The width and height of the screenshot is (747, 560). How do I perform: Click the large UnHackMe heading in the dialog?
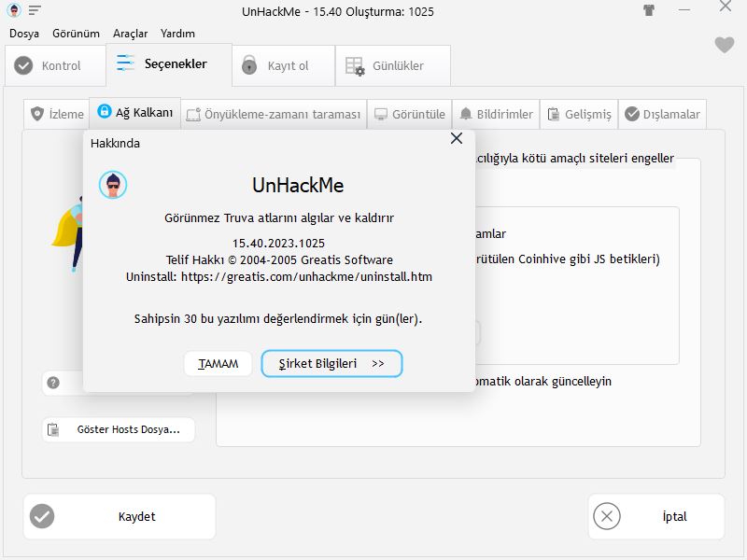pyautogui.click(x=298, y=185)
